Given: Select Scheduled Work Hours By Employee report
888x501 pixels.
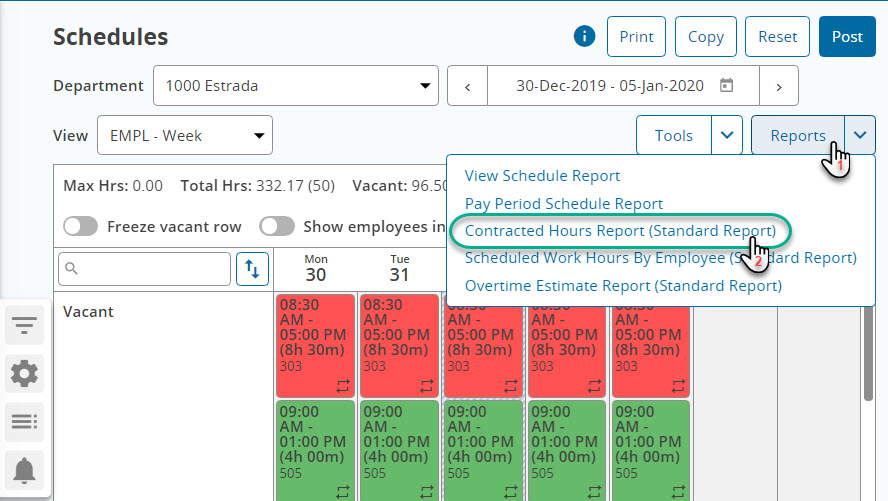Looking at the screenshot, I should coord(660,258).
